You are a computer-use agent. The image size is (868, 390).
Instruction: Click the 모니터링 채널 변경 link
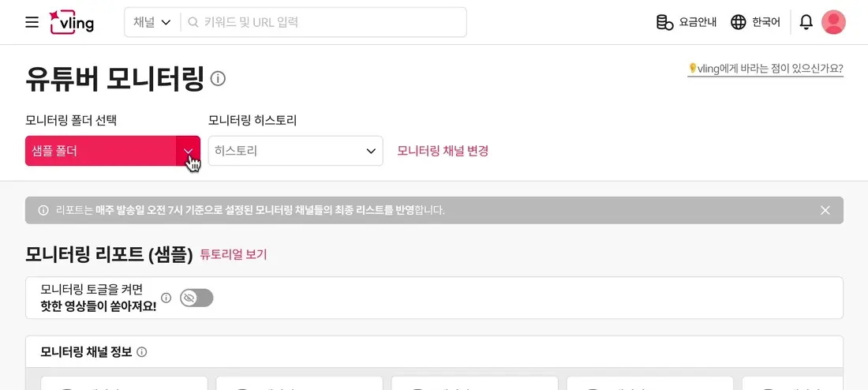(x=443, y=151)
